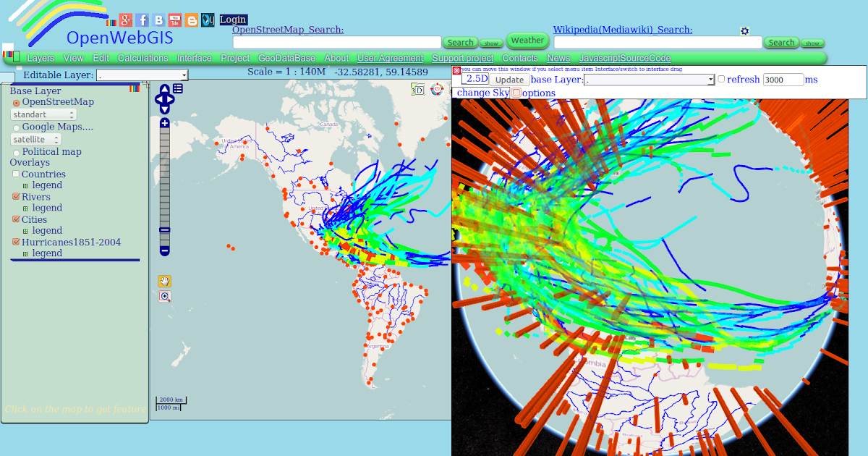Open the Calculations menu
The width and height of the screenshot is (868, 456).
(x=143, y=57)
